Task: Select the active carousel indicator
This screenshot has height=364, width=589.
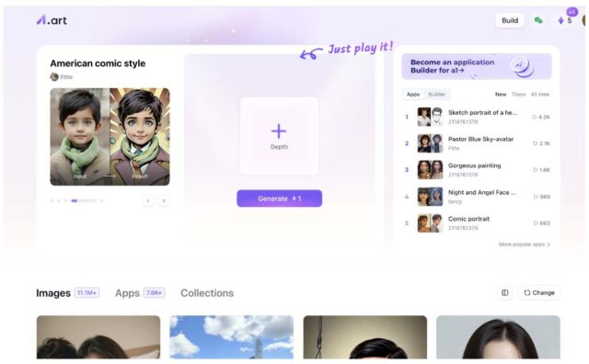Action: [x=75, y=200]
